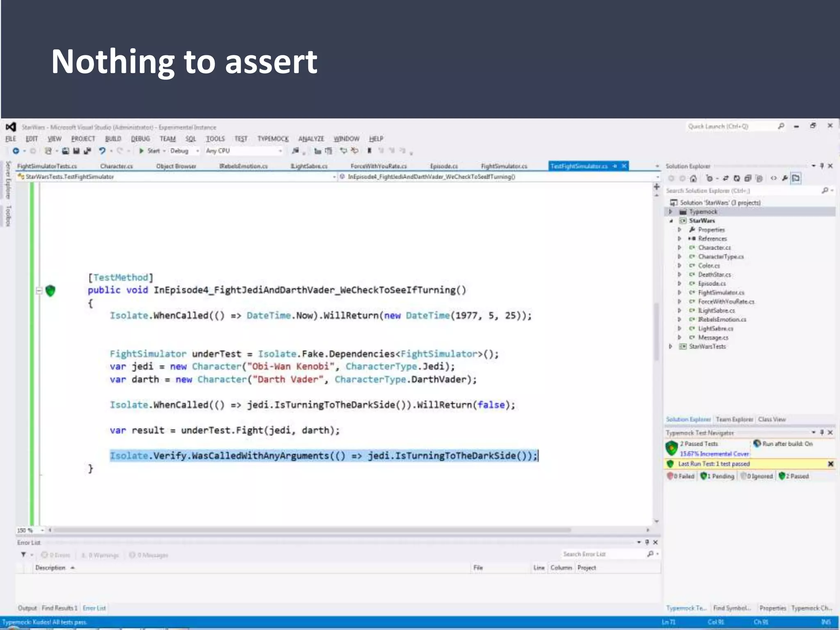Switch to FightSimulator.cs editor tab
Image resolution: width=840 pixels, height=630 pixels.
click(504, 166)
